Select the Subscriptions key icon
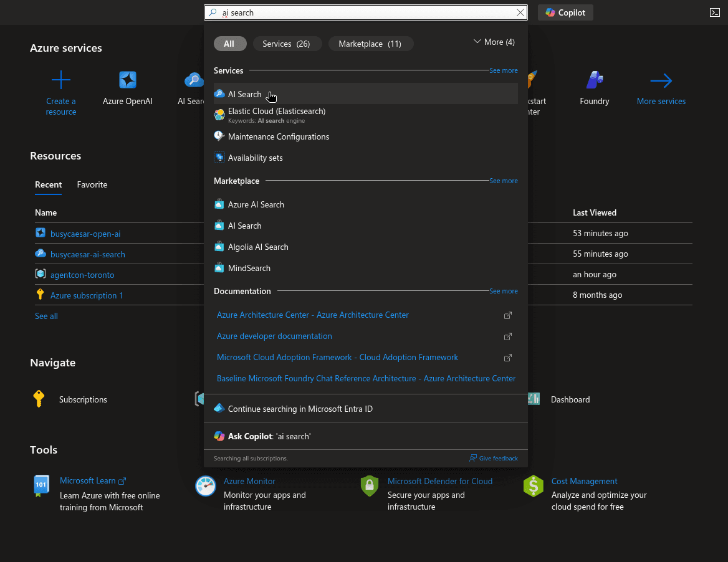The width and height of the screenshot is (728, 562). (x=39, y=399)
